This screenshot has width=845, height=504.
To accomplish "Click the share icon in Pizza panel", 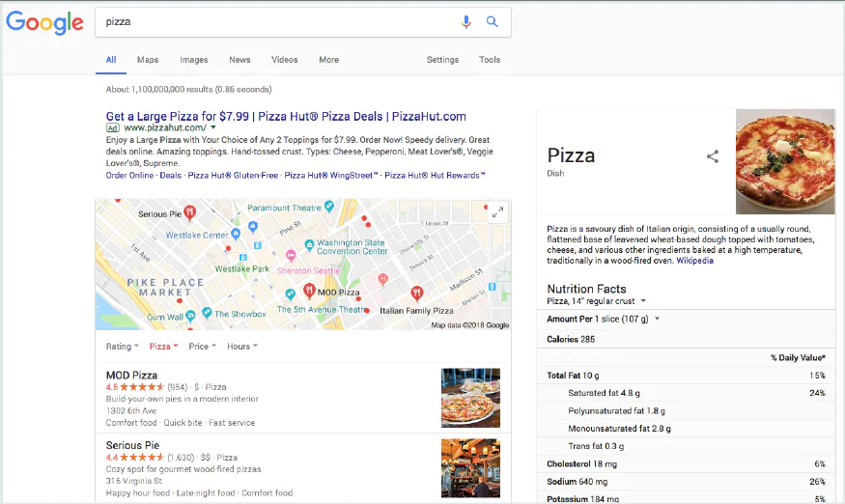I will tap(713, 156).
